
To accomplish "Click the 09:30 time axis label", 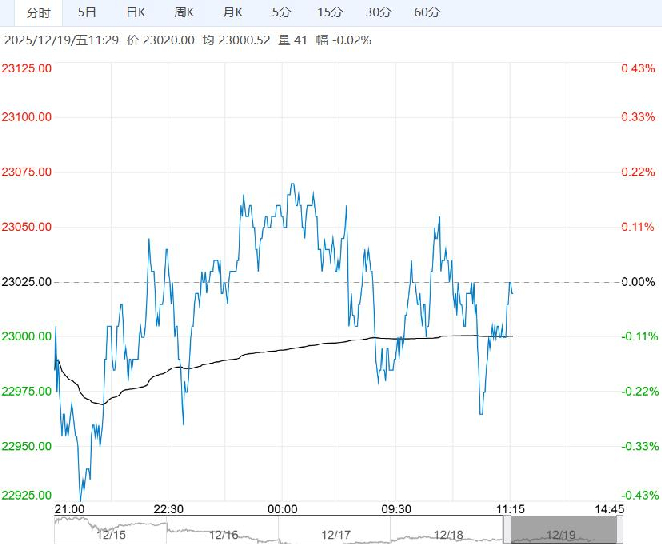I will (x=397, y=509).
